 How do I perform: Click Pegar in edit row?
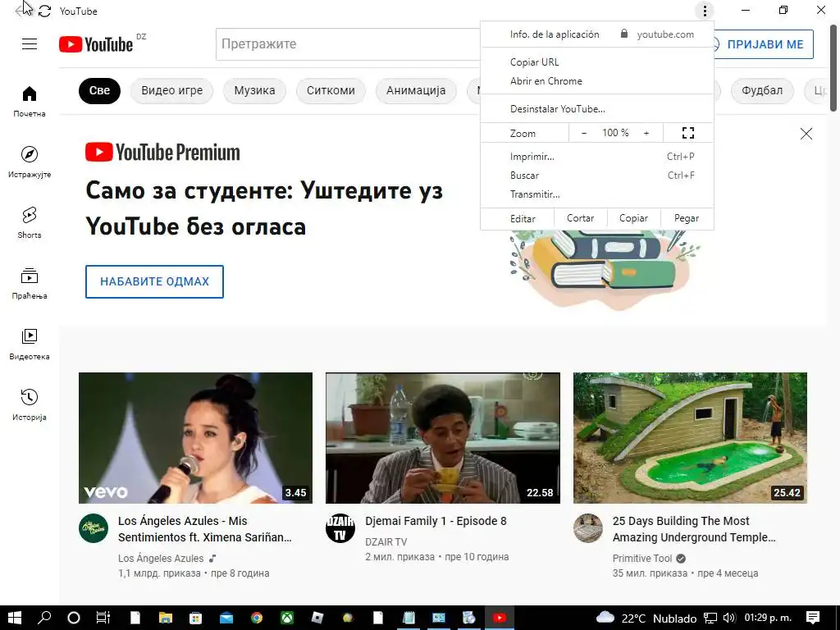click(687, 218)
